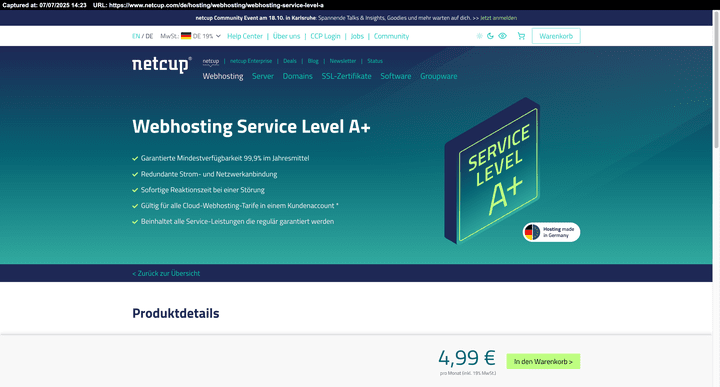Open the shopping cart icon
Image resolution: width=720 pixels, height=387 pixels.
[521, 36]
